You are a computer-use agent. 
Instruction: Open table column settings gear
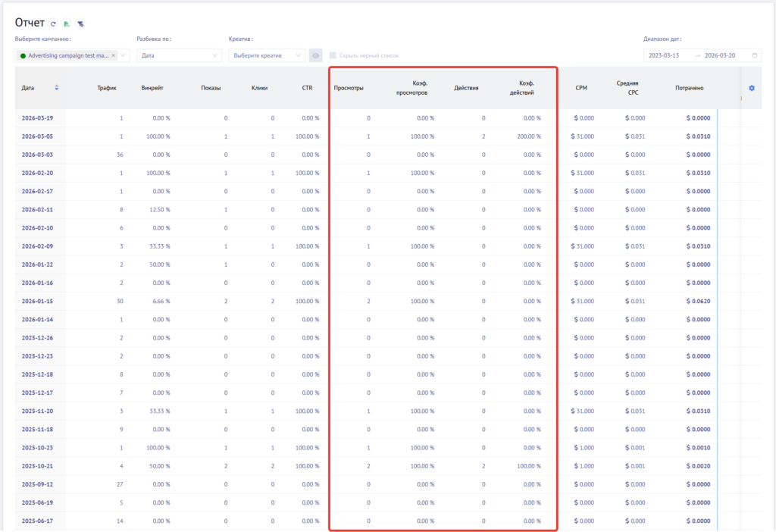click(x=751, y=88)
